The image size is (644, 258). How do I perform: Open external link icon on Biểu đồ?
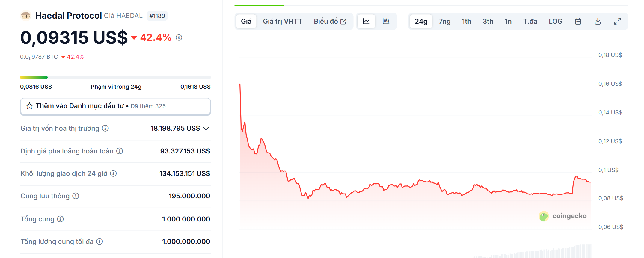[343, 22]
